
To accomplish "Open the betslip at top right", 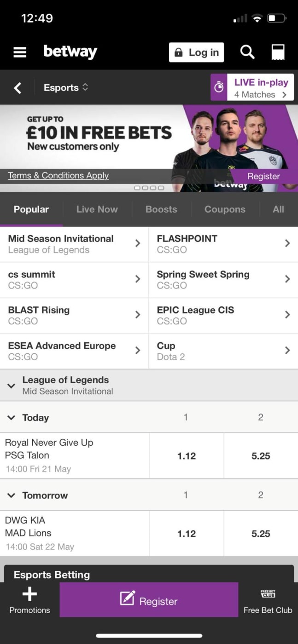I will tap(278, 52).
